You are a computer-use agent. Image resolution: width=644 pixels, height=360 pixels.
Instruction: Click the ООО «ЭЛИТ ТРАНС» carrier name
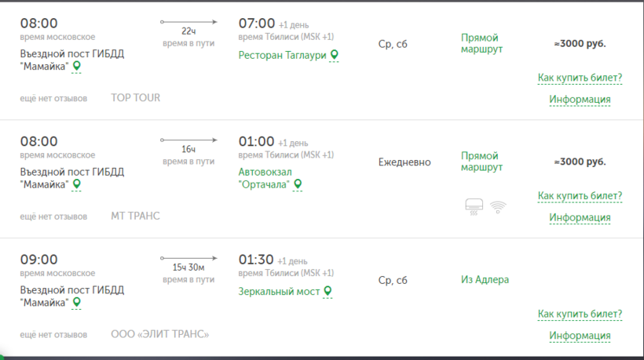point(160,334)
